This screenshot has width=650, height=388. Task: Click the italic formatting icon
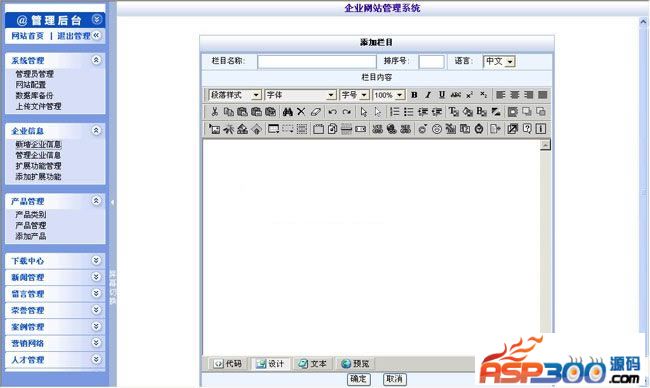(x=428, y=95)
